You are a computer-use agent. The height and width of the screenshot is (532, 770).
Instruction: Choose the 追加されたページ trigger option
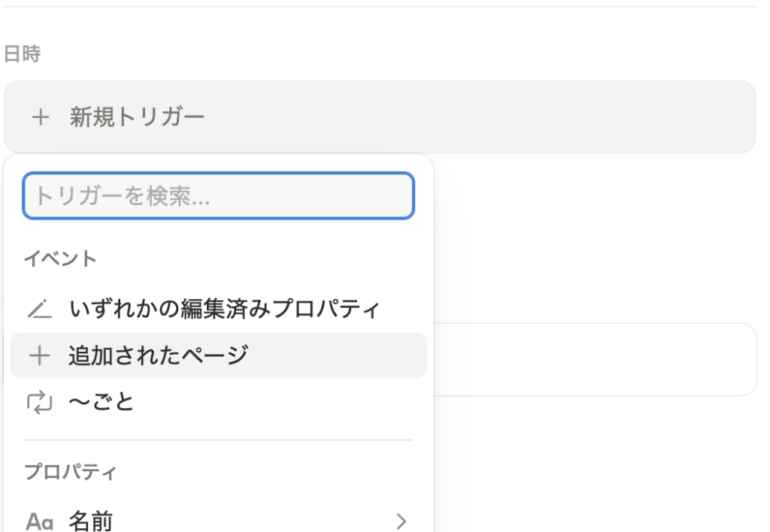tap(158, 355)
